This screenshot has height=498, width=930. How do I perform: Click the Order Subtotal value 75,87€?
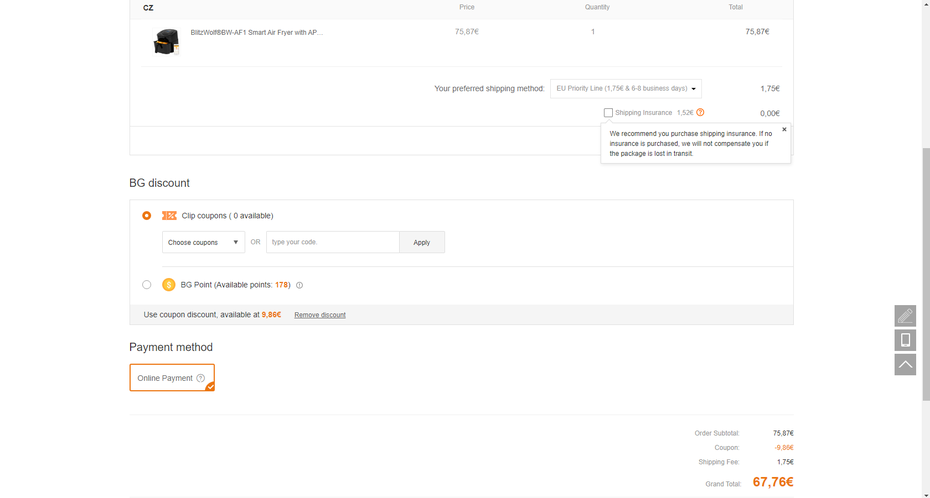point(783,433)
